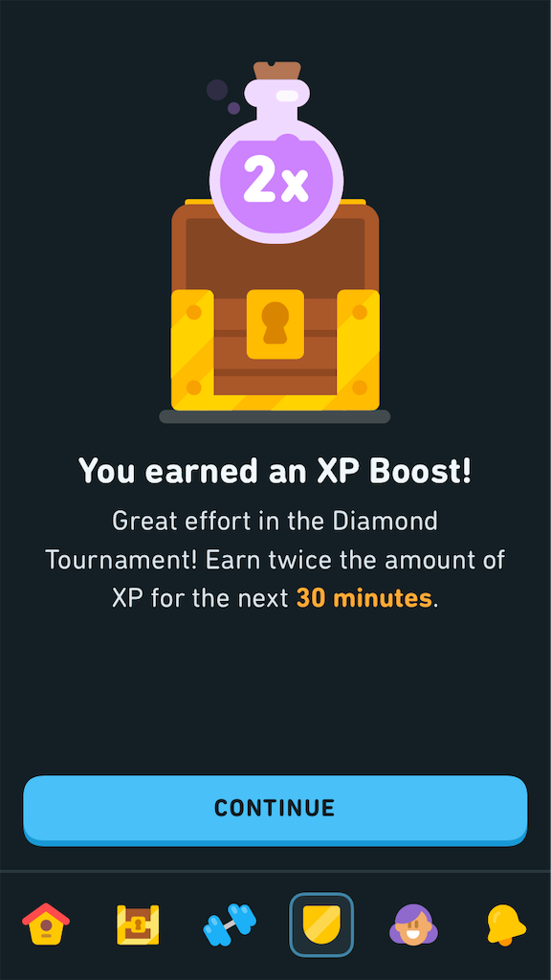551x980 pixels.
Task: Click the orange "30 minutes" text
Action: 364,598
